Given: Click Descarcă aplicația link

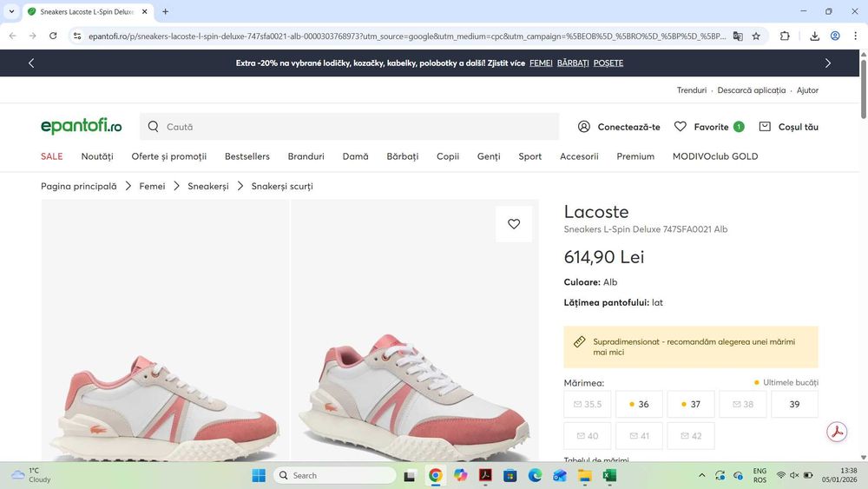Looking at the screenshot, I should point(751,90).
